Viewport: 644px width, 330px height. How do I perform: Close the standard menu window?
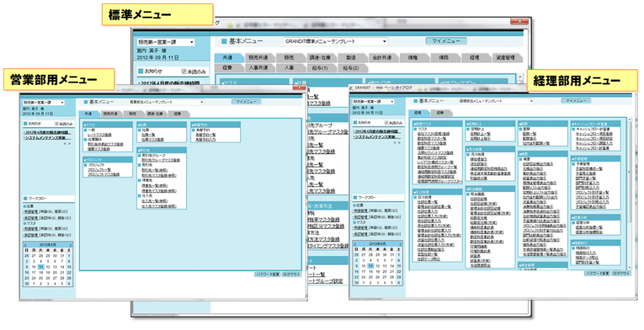click(520, 21)
